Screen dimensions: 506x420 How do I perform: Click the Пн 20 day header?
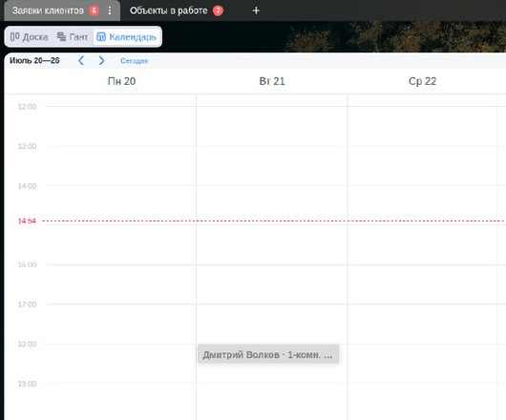(121, 81)
